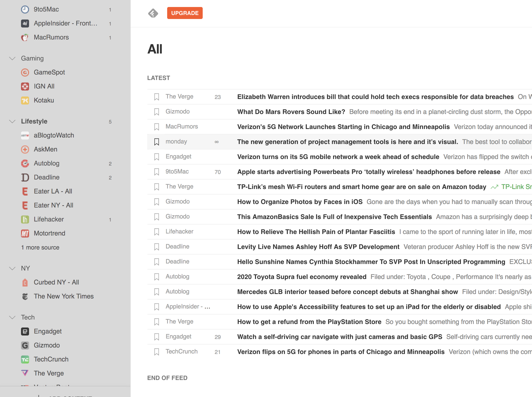This screenshot has height=397, width=532.
Task: Bookmark the Mars Rovers Sound article
Action: (x=157, y=112)
